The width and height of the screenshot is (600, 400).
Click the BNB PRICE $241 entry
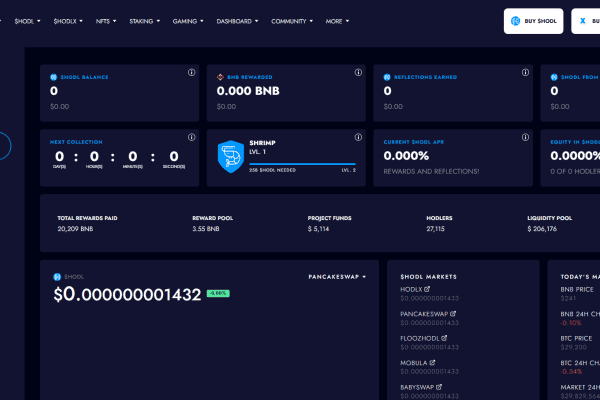pyautogui.click(x=577, y=294)
